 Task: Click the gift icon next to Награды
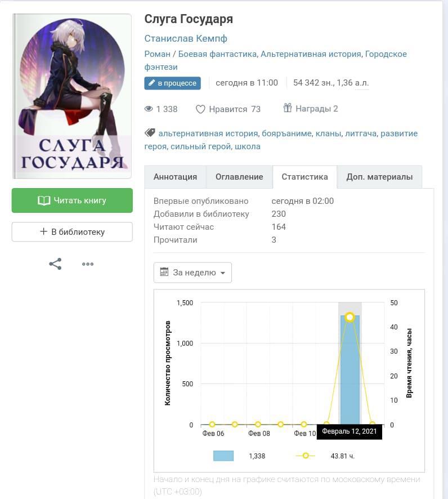(288, 108)
